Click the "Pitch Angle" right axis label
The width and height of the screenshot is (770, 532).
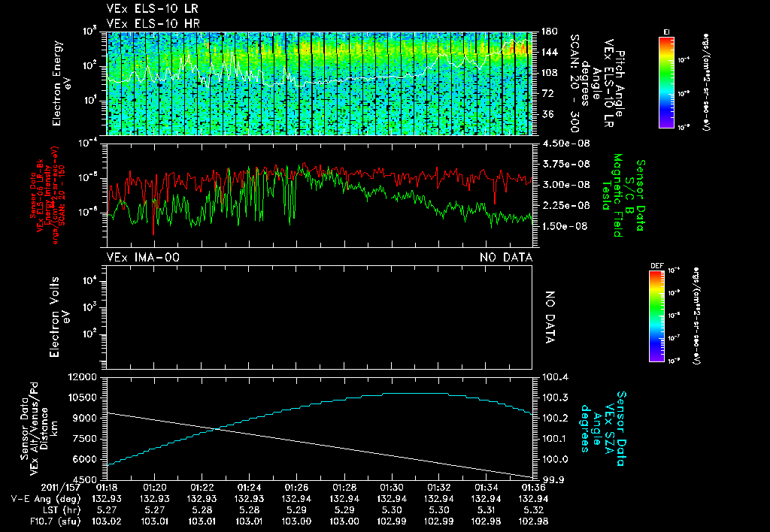(x=620, y=83)
